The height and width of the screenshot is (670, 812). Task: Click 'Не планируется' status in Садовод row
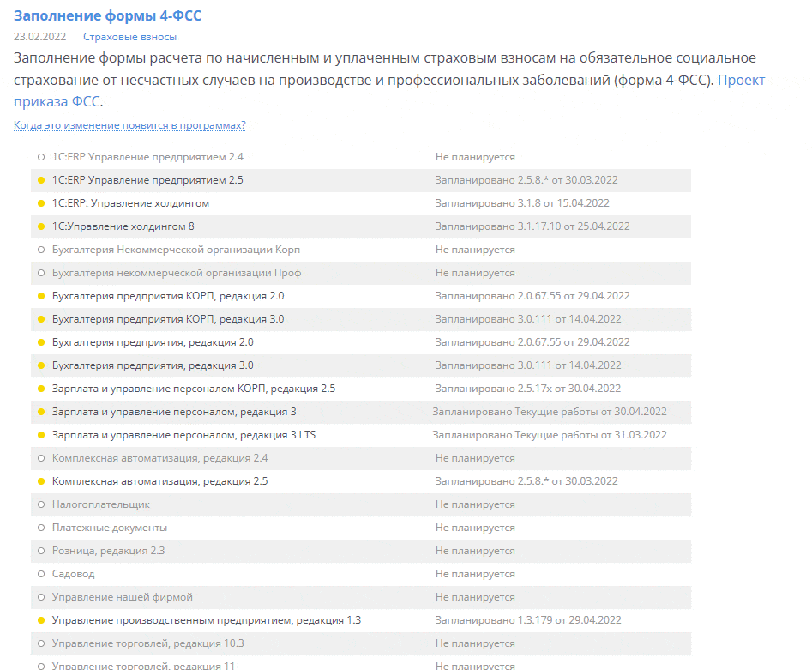point(475,574)
